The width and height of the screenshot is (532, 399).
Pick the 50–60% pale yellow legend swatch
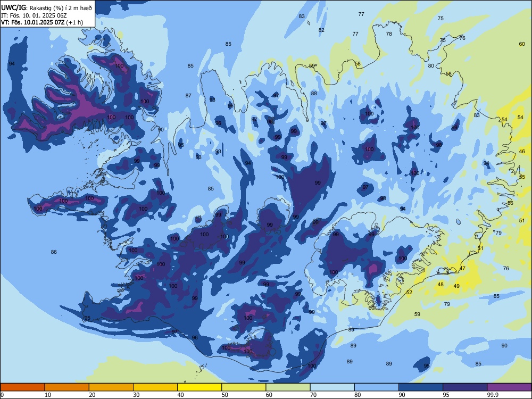coord(244,387)
